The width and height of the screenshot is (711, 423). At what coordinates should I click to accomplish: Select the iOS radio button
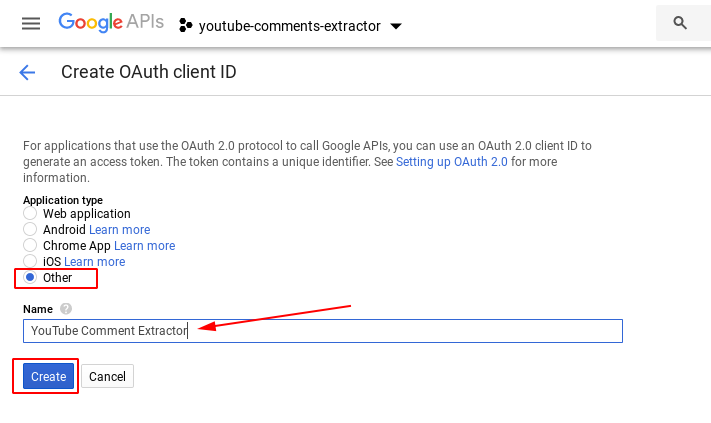(x=30, y=262)
